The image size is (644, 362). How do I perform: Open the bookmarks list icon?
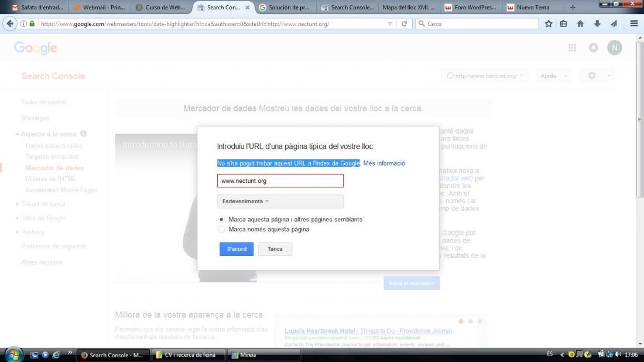(x=563, y=24)
